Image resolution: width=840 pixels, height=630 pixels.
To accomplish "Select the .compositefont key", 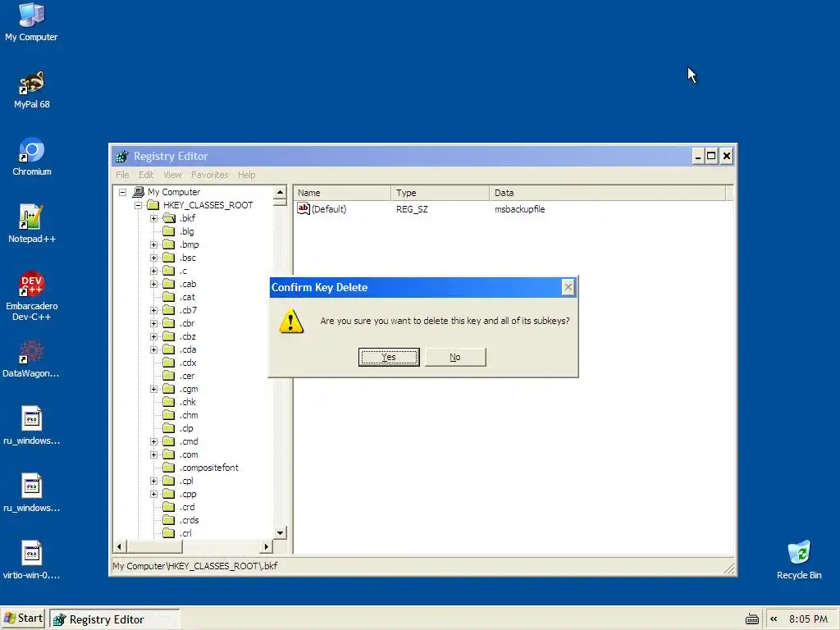I will (x=209, y=468).
